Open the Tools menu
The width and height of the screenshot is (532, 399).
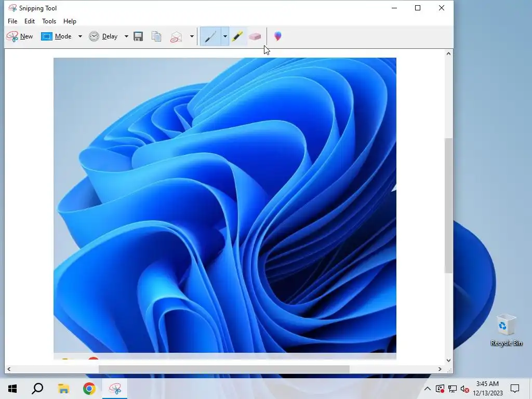[49, 21]
